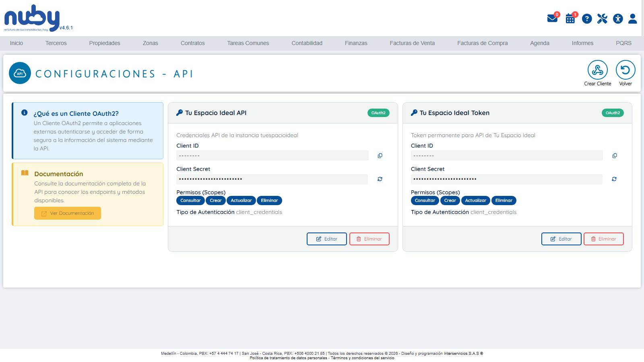Edit the Tu Espacio Ideal API client
The height and width of the screenshot is (362, 644).
point(327,239)
